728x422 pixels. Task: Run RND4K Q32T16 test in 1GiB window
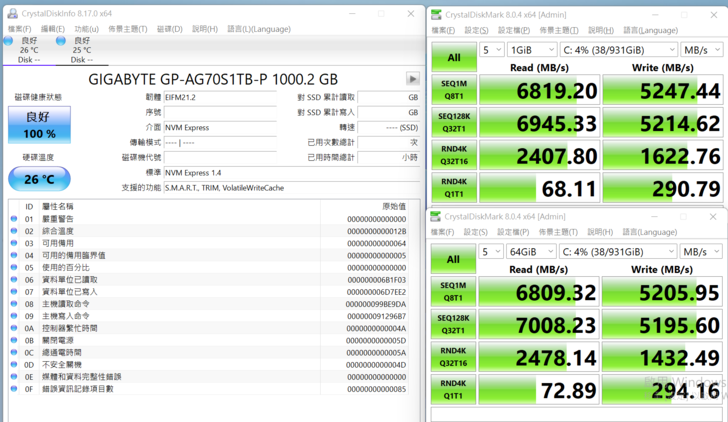453,156
